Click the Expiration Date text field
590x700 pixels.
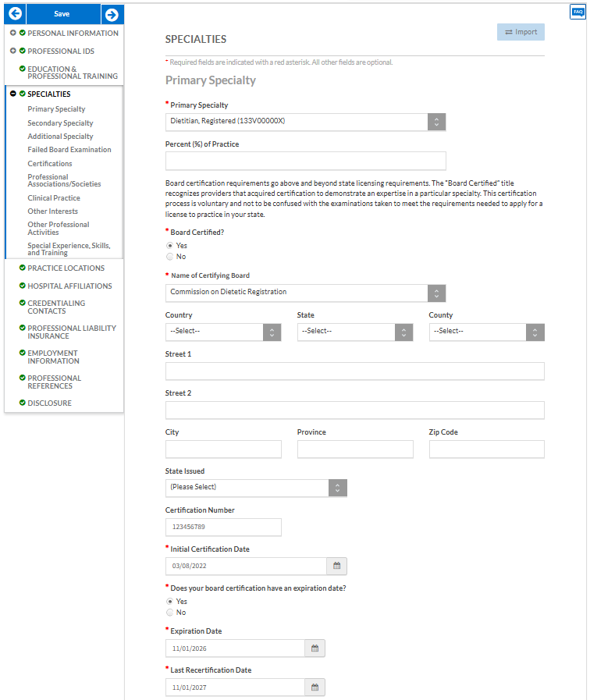click(x=235, y=648)
